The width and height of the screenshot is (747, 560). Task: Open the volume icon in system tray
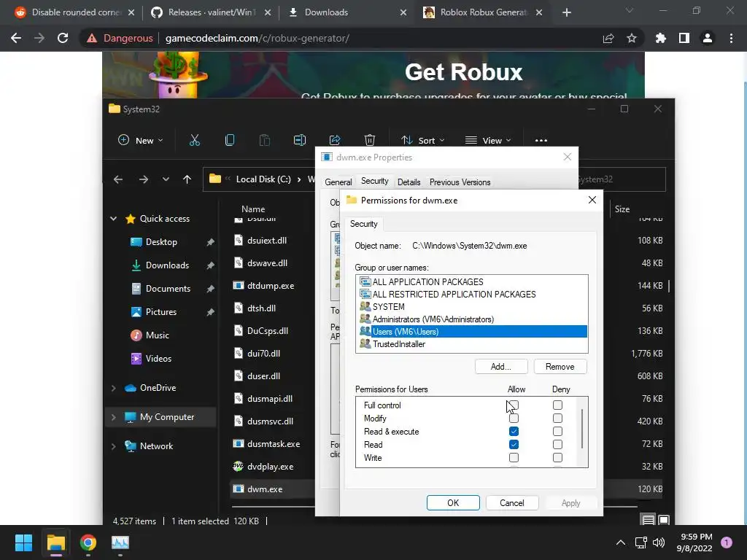pos(659,542)
